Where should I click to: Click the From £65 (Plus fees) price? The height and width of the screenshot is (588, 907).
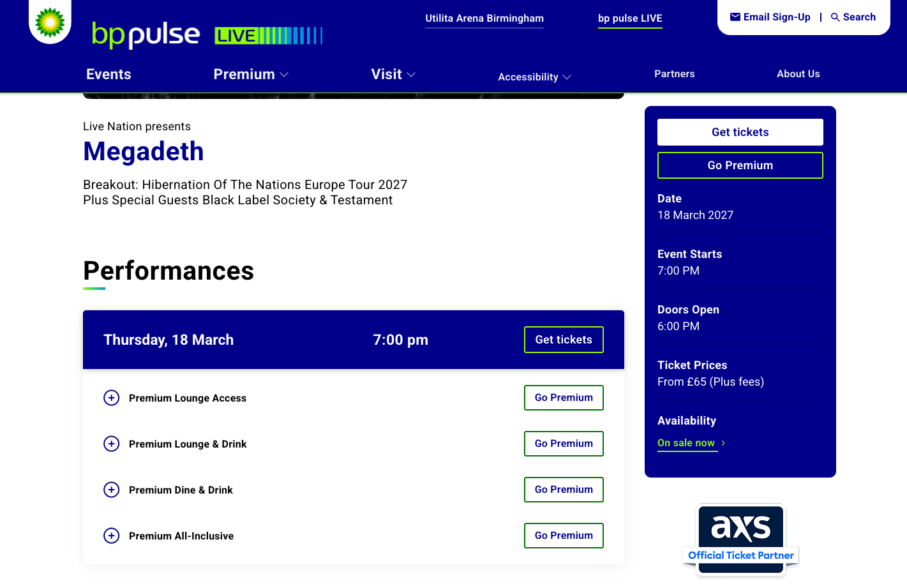710,382
